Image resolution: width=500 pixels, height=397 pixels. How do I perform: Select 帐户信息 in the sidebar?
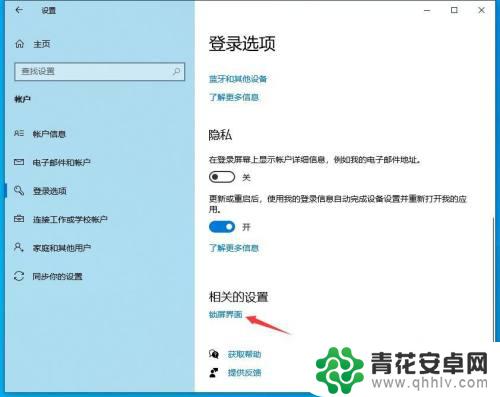[49, 134]
